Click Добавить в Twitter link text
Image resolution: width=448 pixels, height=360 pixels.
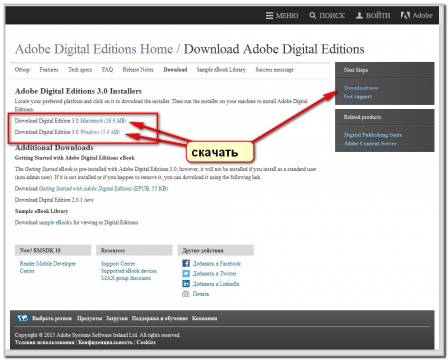[215, 273]
